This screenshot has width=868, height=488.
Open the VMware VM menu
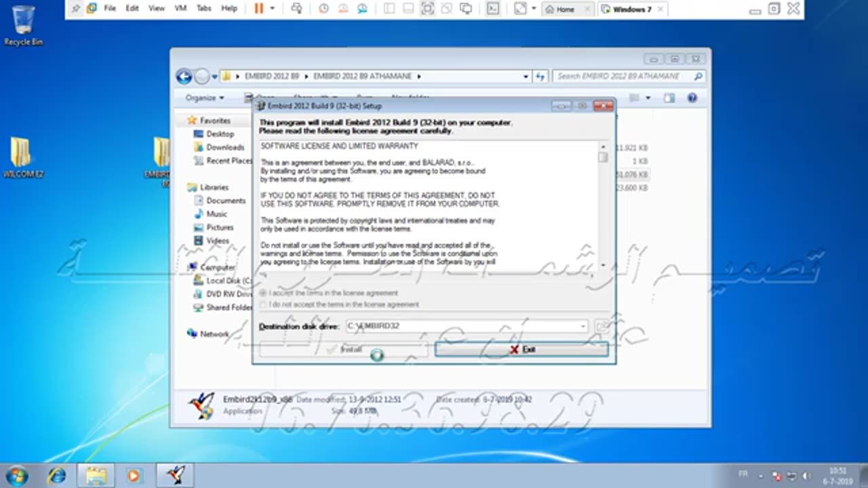180,9
